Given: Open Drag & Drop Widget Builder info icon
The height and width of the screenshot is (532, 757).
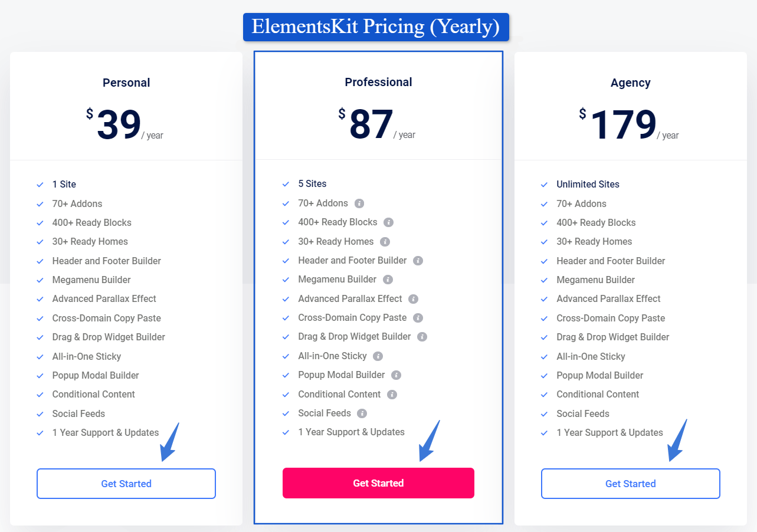Looking at the screenshot, I should coord(422,337).
